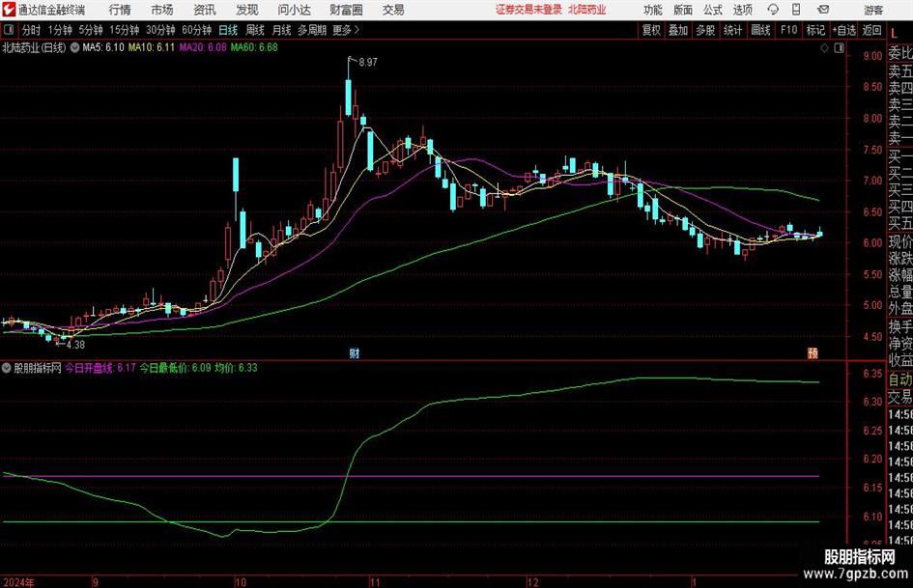Click the 游客 user account label
Image resolution: width=913 pixels, height=588 pixels.
(873, 10)
